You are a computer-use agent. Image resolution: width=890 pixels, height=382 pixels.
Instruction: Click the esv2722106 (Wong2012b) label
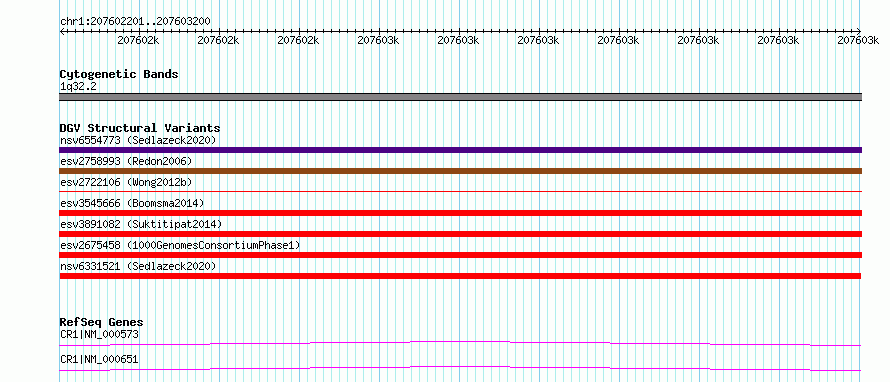pyautogui.click(x=126, y=182)
